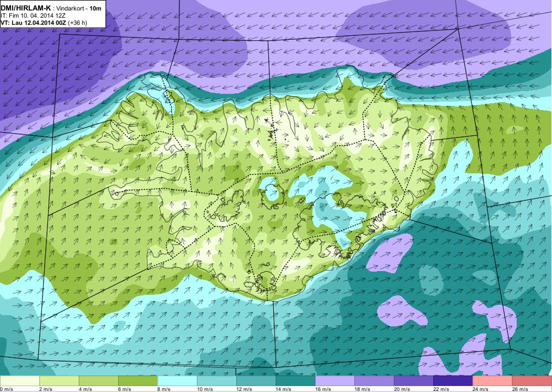
Task: Click the light purple 16–18 m/s legend swatch
Action: (x=335, y=381)
